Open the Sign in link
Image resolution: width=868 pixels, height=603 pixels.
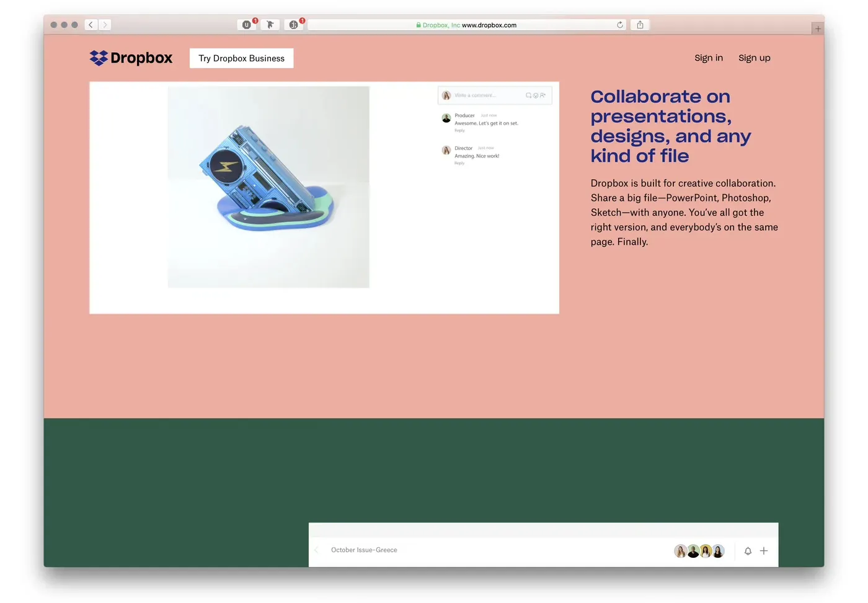point(708,58)
